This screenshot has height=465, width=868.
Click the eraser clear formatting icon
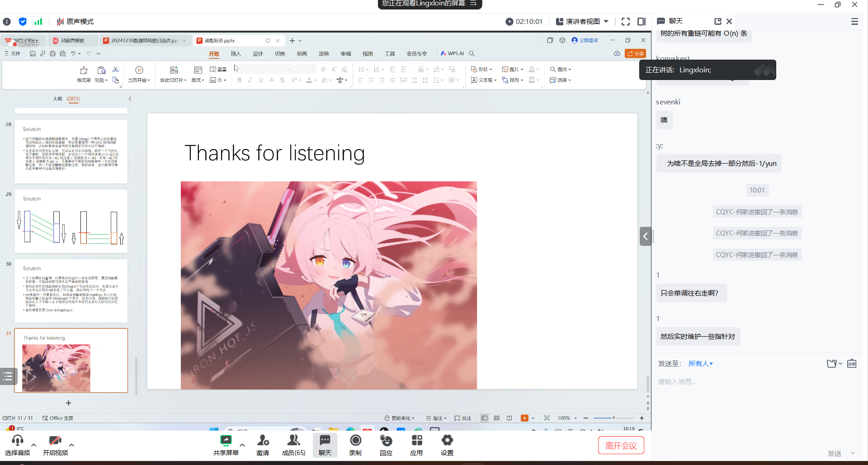pyautogui.click(x=345, y=69)
